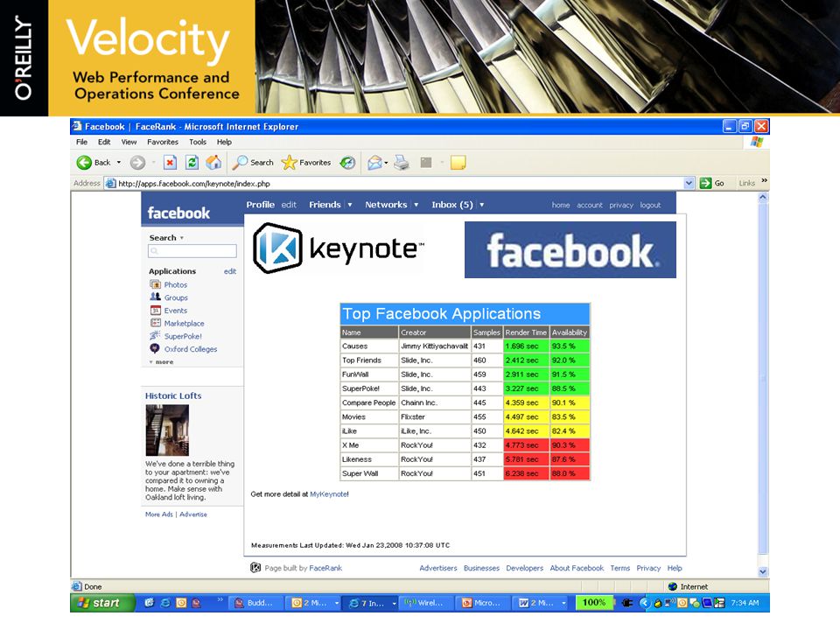Click the 'Availability' column header
840x630 pixels.
click(x=570, y=332)
